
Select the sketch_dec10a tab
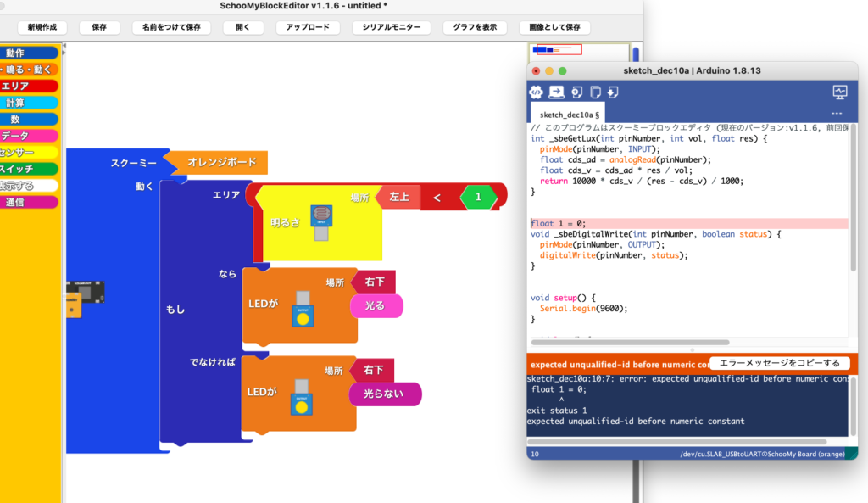569,115
